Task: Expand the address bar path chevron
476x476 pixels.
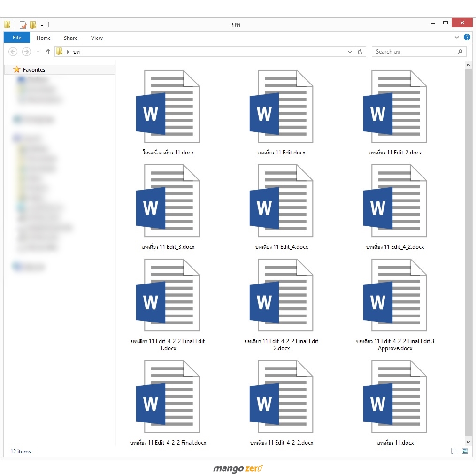Action: tap(68, 52)
